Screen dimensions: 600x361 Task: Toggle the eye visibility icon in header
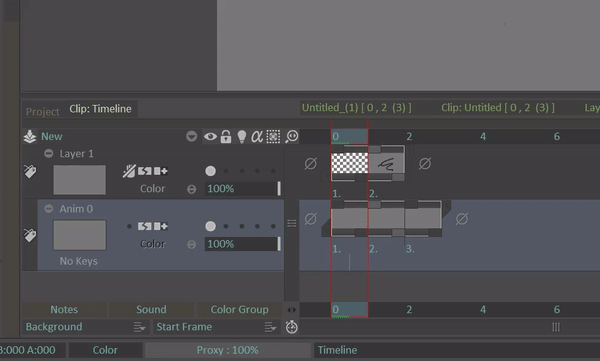click(210, 136)
